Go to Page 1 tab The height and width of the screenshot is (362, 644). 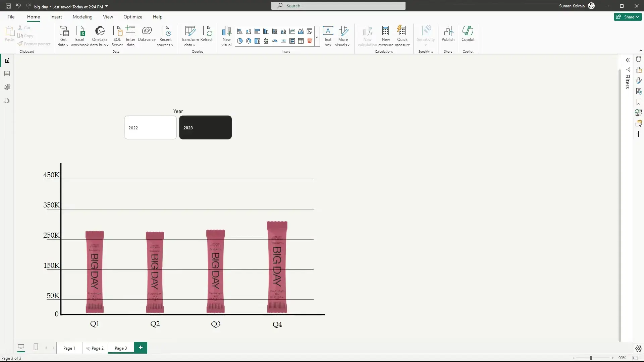pyautogui.click(x=69, y=348)
